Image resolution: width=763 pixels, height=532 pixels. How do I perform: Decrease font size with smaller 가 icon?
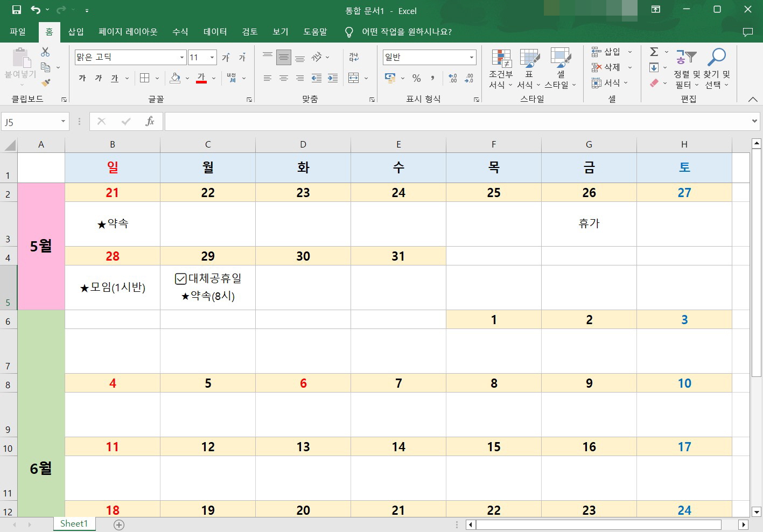tap(242, 57)
